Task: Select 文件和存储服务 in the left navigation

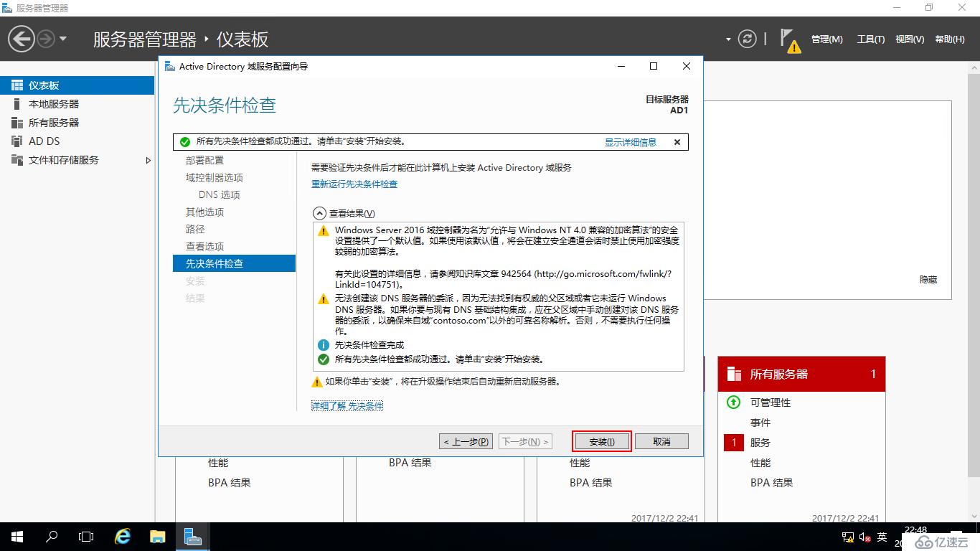Action: [x=77, y=160]
